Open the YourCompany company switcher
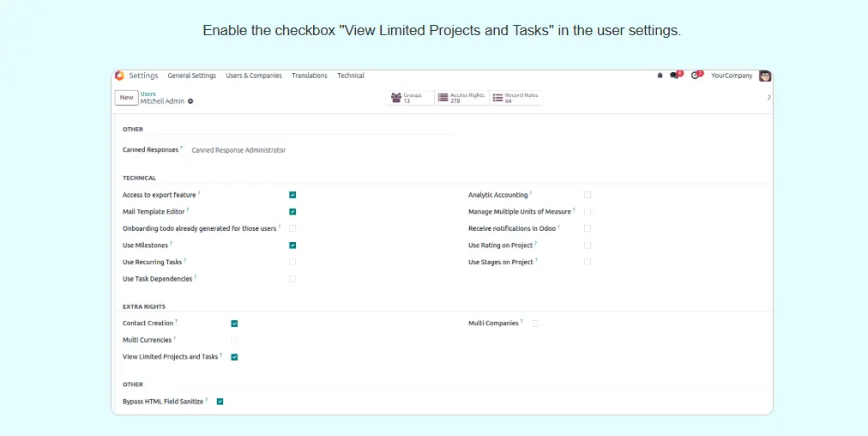Image resolution: width=868 pixels, height=436 pixels. pyautogui.click(x=732, y=76)
